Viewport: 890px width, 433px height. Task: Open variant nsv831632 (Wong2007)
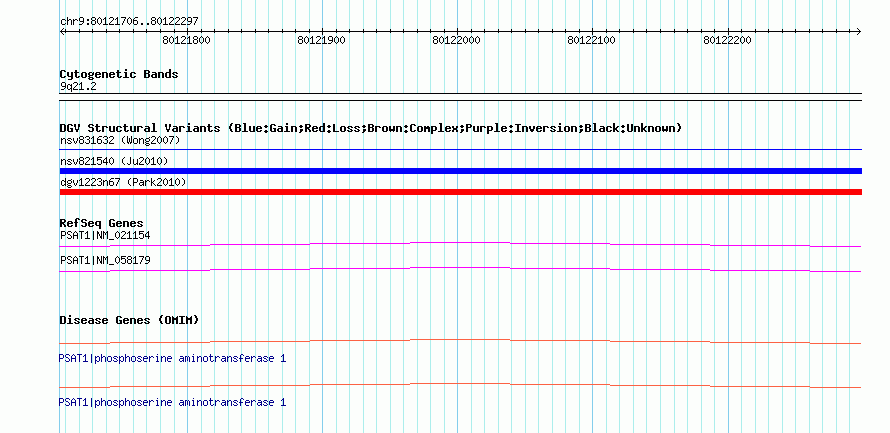click(x=120, y=140)
